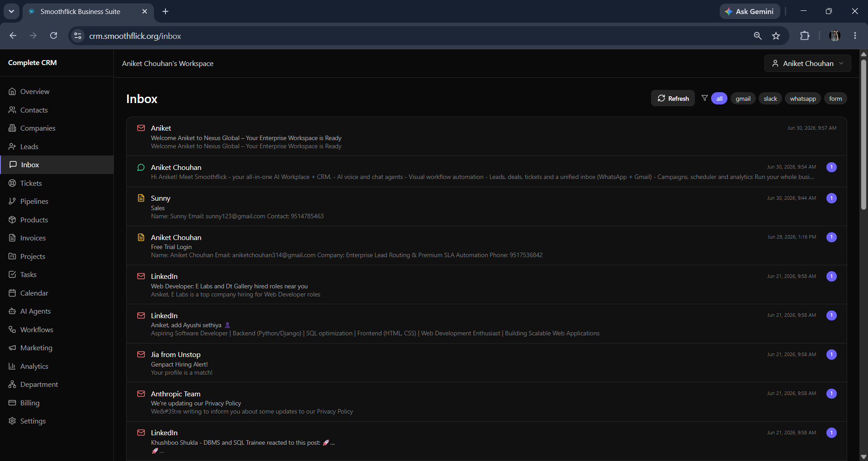Navigate to Leads page
The height and width of the screenshot is (461, 868).
coord(57,146)
